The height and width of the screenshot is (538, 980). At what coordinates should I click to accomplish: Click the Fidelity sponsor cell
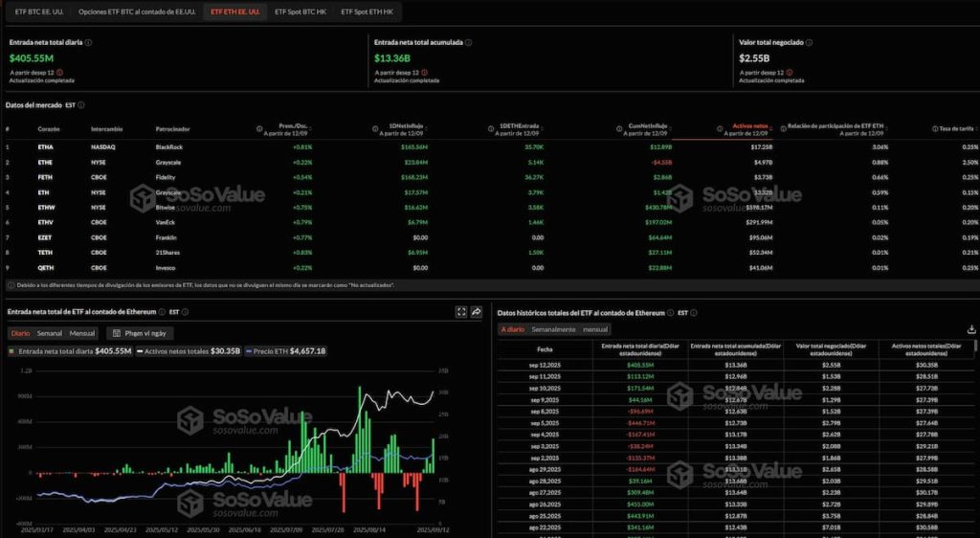click(x=166, y=177)
